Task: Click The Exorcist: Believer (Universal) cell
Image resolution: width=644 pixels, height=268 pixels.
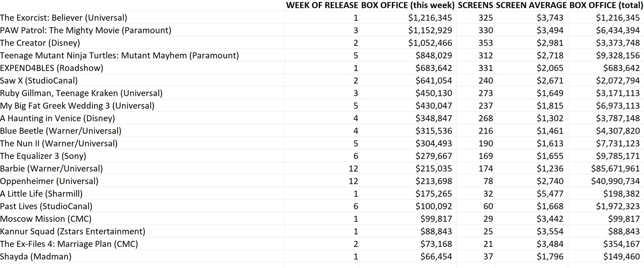Action: pos(142,18)
